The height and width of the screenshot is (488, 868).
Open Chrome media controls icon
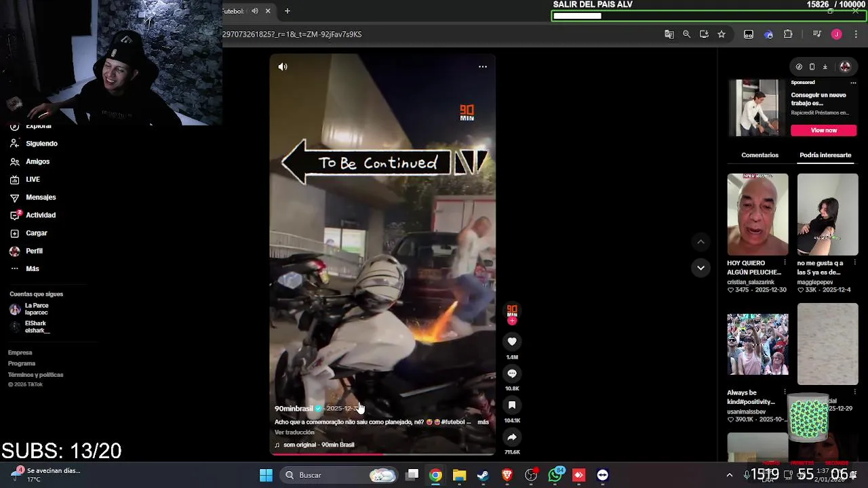(x=816, y=34)
